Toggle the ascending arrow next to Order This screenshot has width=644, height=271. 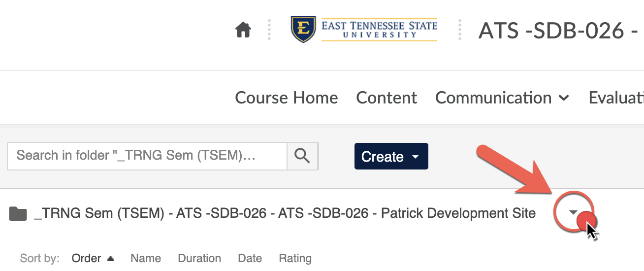pos(111,259)
